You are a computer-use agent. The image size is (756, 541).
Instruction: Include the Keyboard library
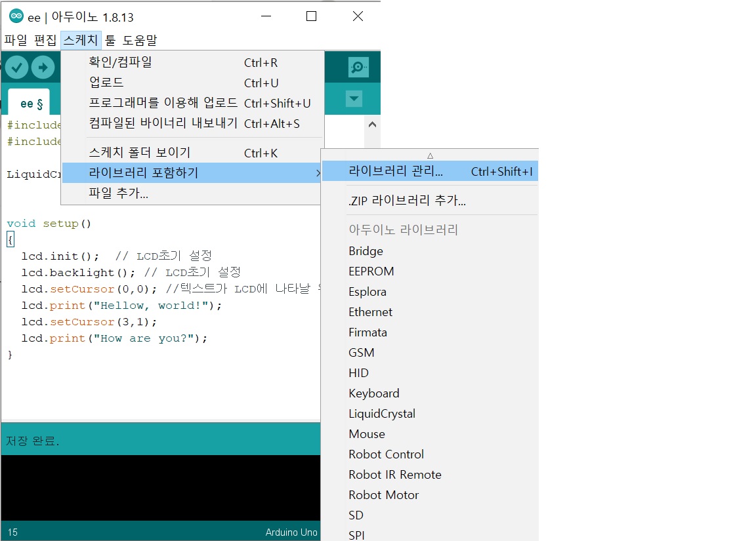(x=430, y=393)
